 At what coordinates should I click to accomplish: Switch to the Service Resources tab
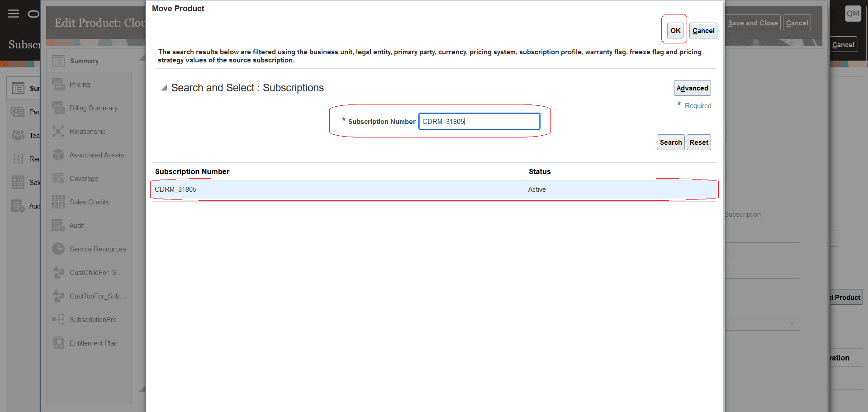[x=98, y=249]
